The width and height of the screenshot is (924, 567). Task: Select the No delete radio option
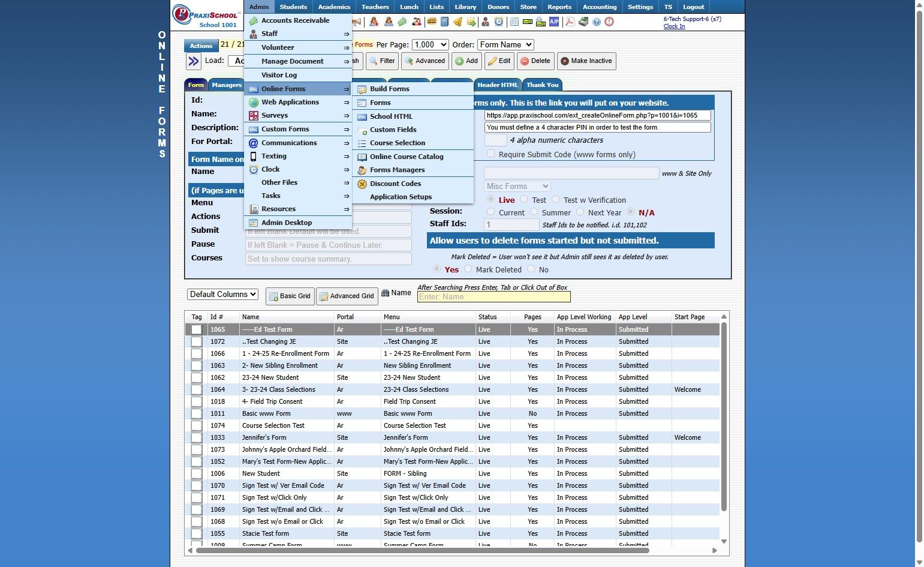pyautogui.click(x=531, y=269)
